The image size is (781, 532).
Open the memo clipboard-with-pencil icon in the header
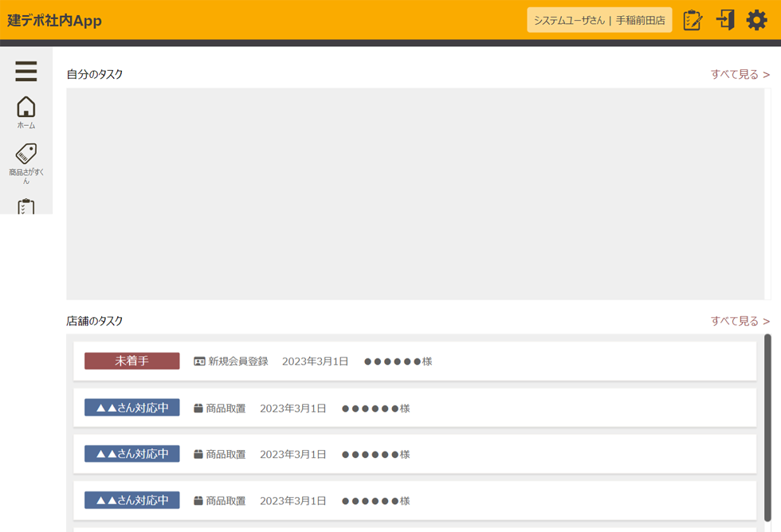click(x=693, y=20)
